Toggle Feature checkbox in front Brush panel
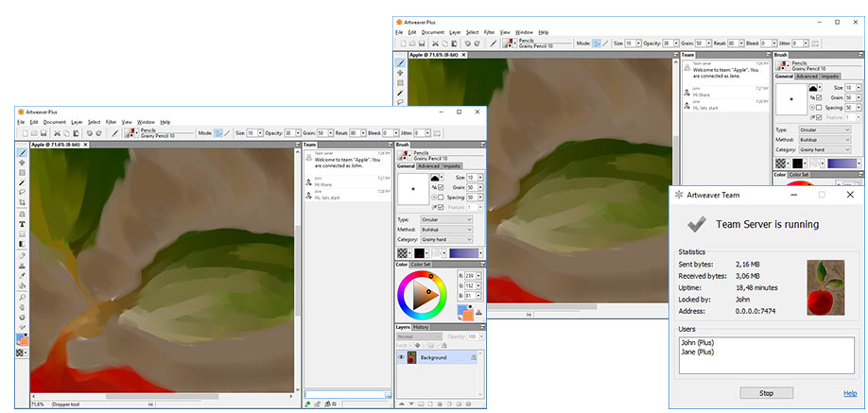This screenshot has width=868, height=413. (441, 208)
